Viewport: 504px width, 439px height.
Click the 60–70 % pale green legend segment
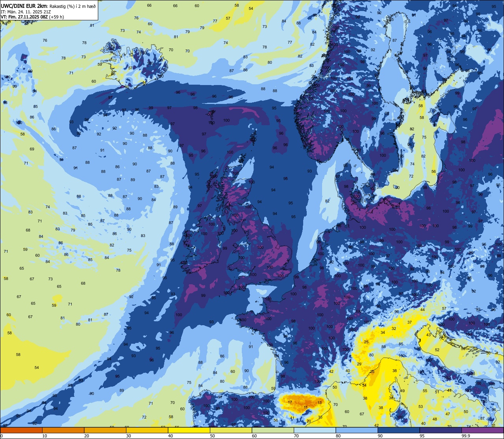273,430
